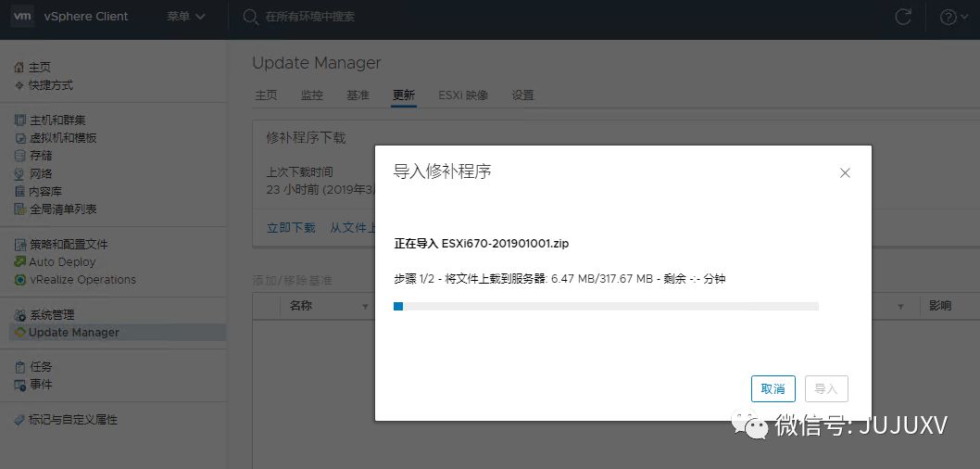The width and height of the screenshot is (980, 469).
Task: Select Update Manager in the sidebar
Action: point(74,333)
